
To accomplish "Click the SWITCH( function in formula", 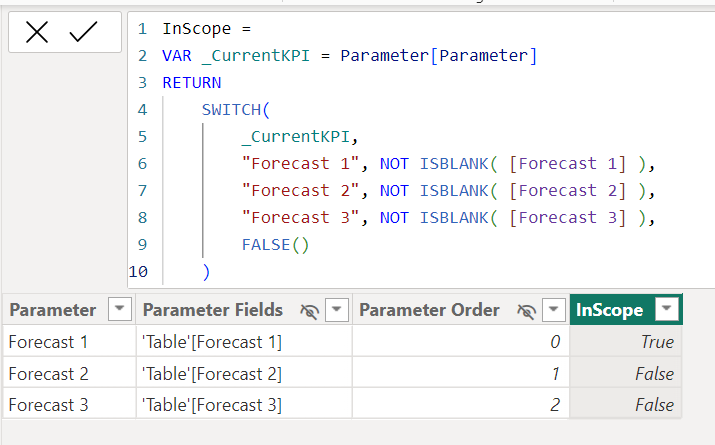I will [236, 109].
